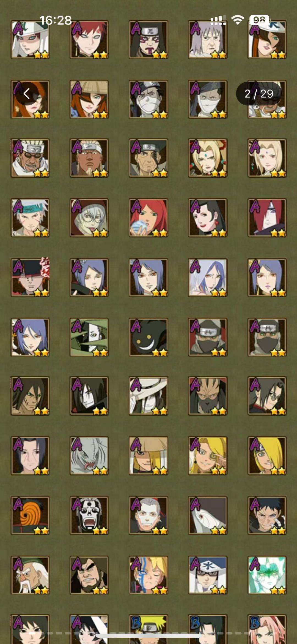Select the black Zetsu smiling face icon
Screen dimensions: 297x644
pos(148,337)
